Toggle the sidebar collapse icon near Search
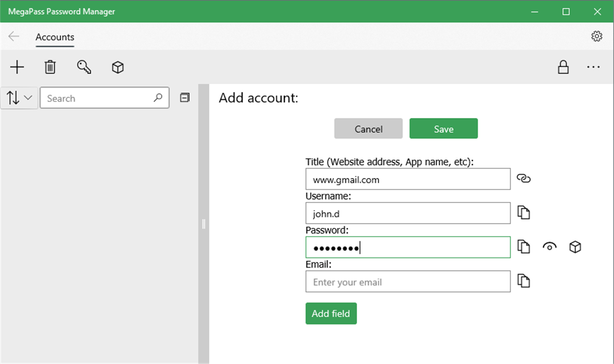The height and width of the screenshot is (364, 614). [184, 98]
